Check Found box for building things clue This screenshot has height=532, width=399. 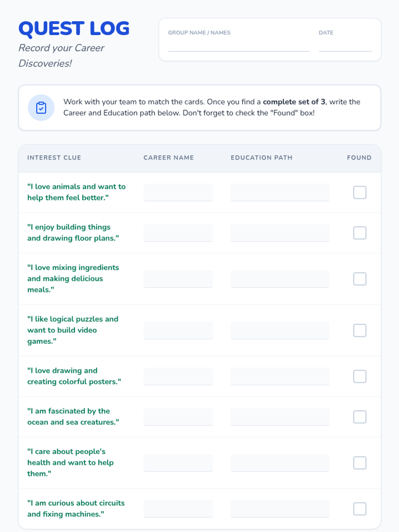point(359,233)
